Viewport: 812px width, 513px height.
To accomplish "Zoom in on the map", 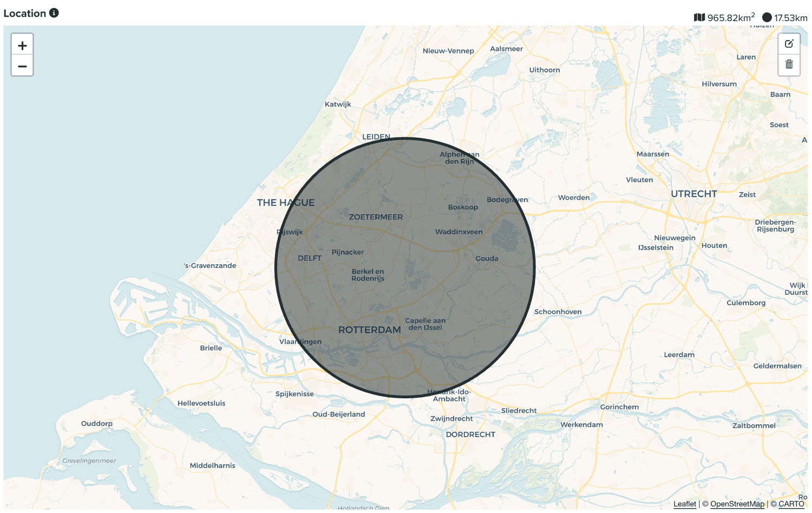I will [x=22, y=45].
